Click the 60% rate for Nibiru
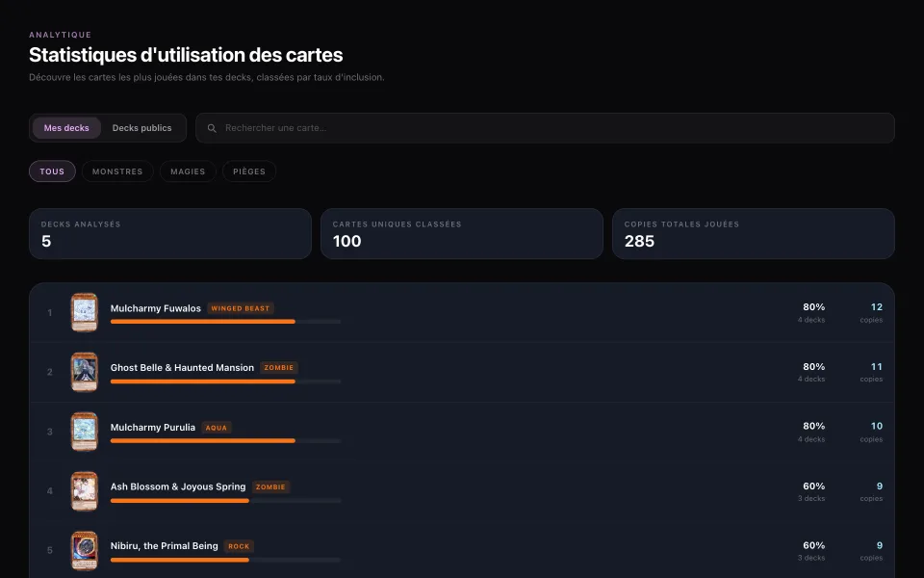This screenshot has width=924, height=578. (814, 545)
